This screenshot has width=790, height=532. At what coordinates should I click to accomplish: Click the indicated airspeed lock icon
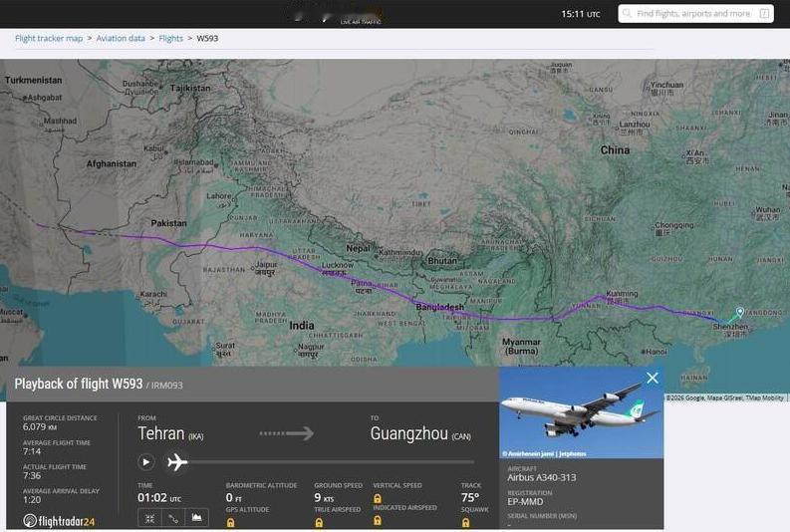(378, 520)
